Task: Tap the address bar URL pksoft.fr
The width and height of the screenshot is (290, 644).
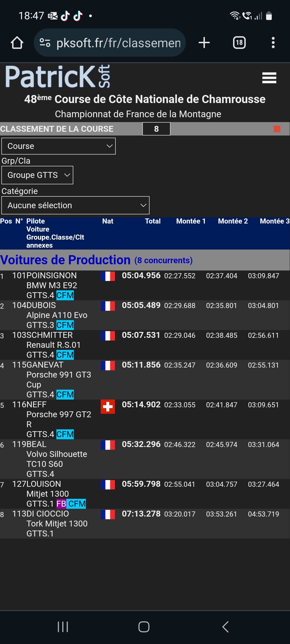Action: [x=118, y=43]
